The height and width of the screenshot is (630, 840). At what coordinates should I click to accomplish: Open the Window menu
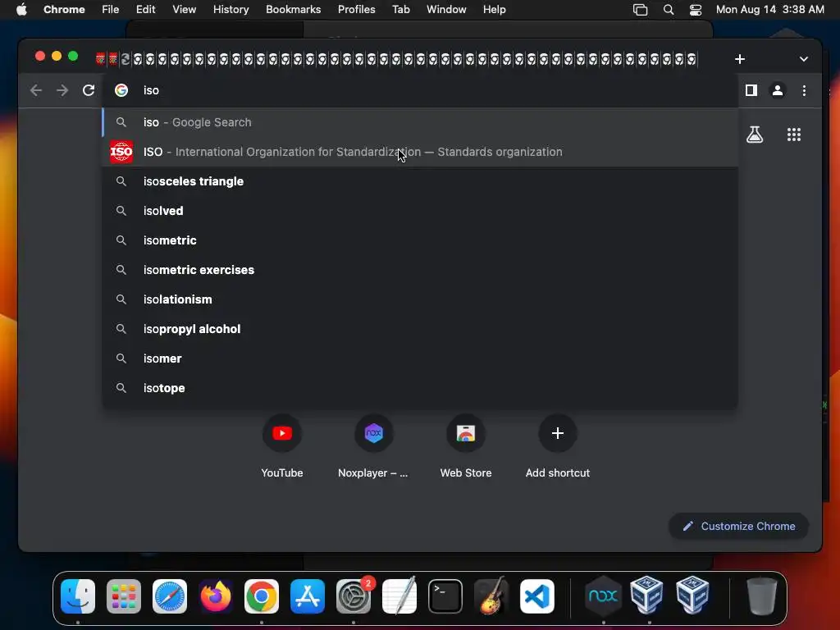[446, 10]
